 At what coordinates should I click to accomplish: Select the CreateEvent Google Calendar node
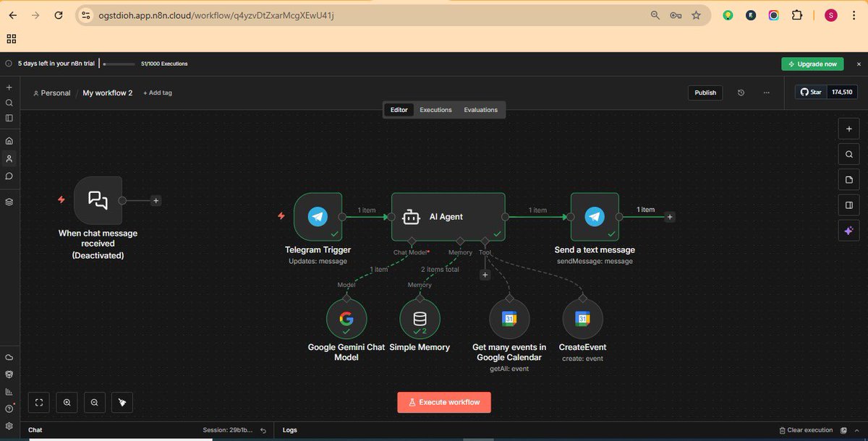(582, 319)
